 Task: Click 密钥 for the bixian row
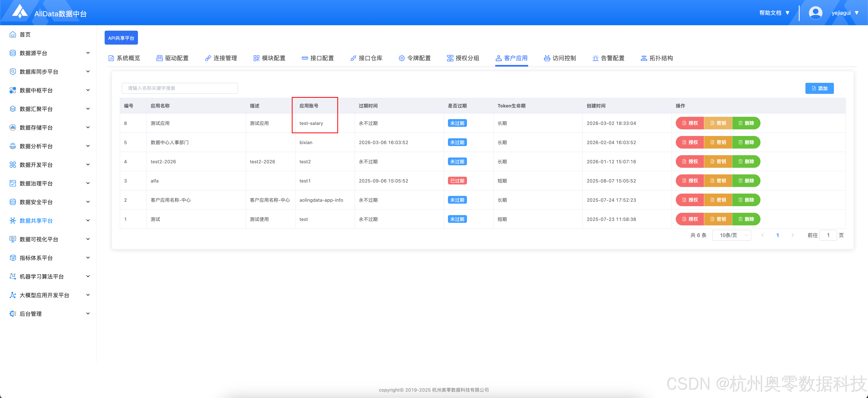718,142
